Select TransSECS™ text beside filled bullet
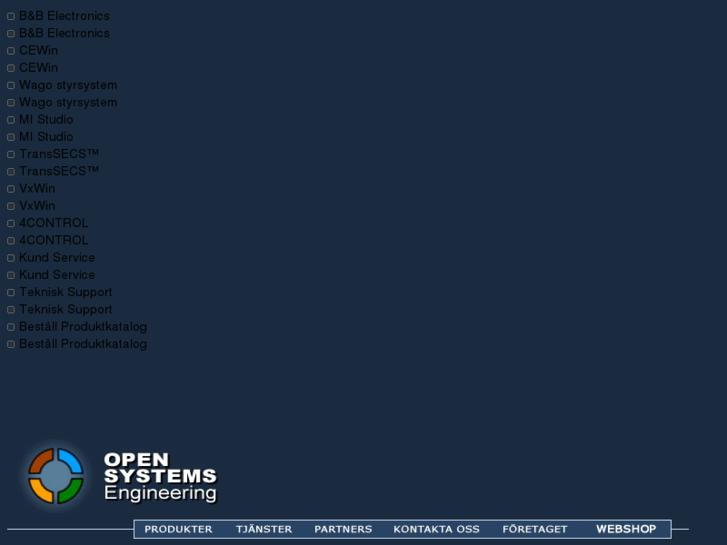 [x=59, y=171]
